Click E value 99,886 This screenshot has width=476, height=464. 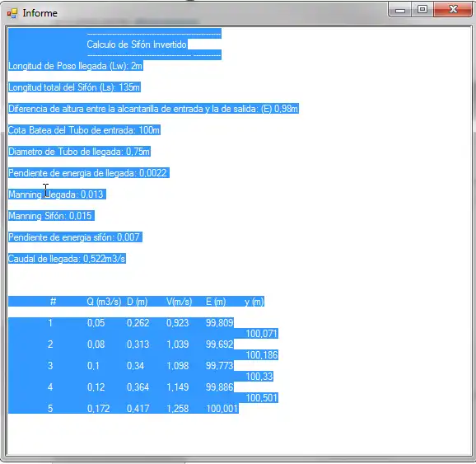point(220,387)
